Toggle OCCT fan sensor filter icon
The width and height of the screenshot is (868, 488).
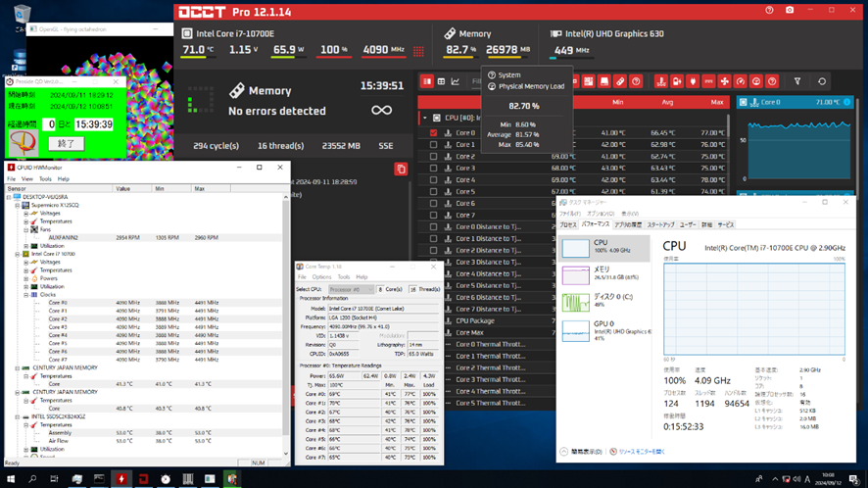[x=724, y=81]
